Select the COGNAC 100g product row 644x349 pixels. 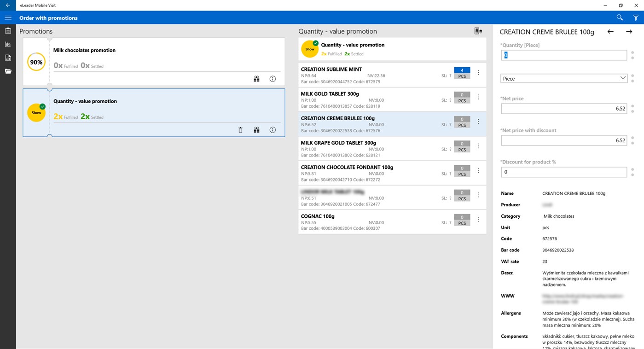(x=392, y=222)
